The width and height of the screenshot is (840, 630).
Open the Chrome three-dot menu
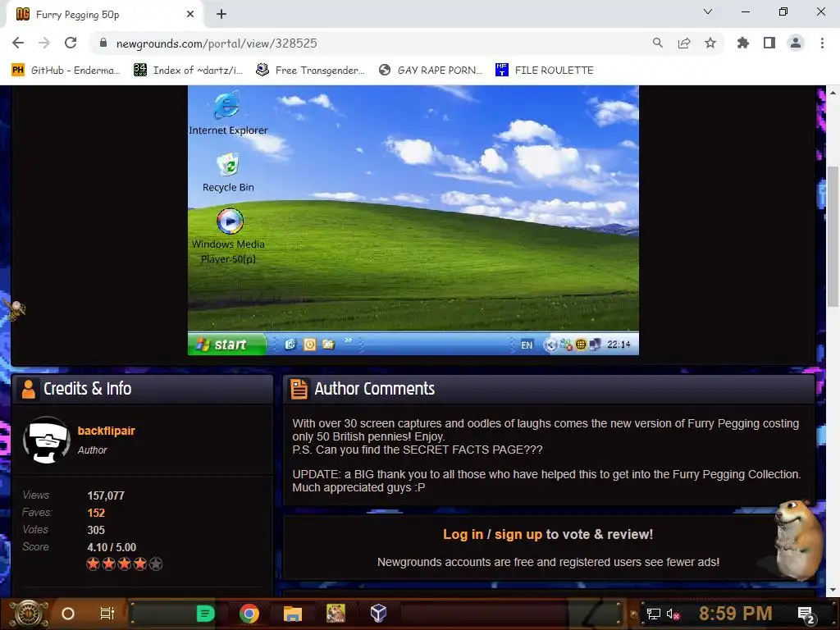(822, 43)
